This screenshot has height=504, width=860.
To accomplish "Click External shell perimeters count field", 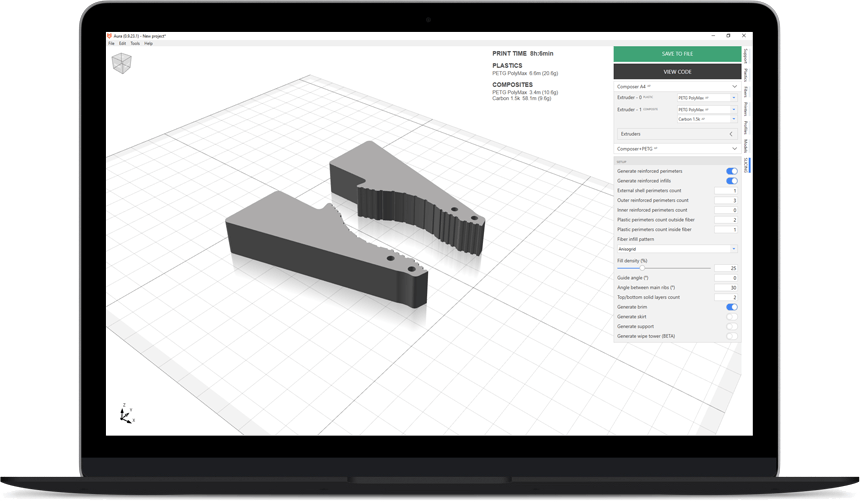I will [726, 191].
